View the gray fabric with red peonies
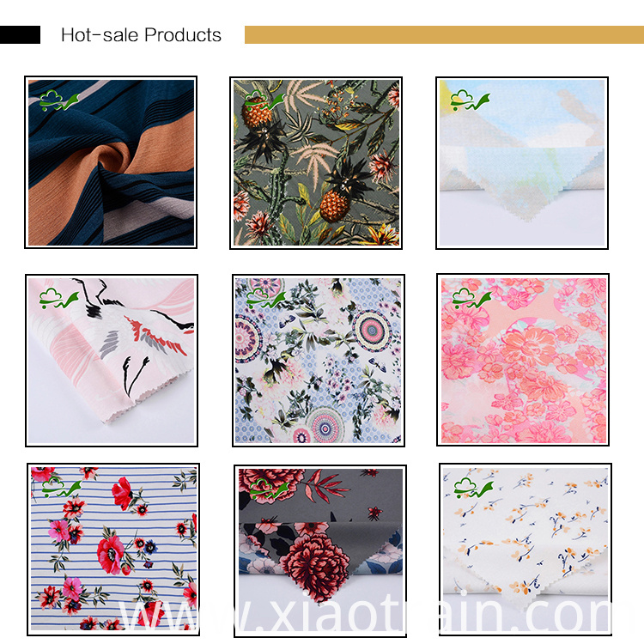This screenshot has height=644, width=644. coord(320,550)
